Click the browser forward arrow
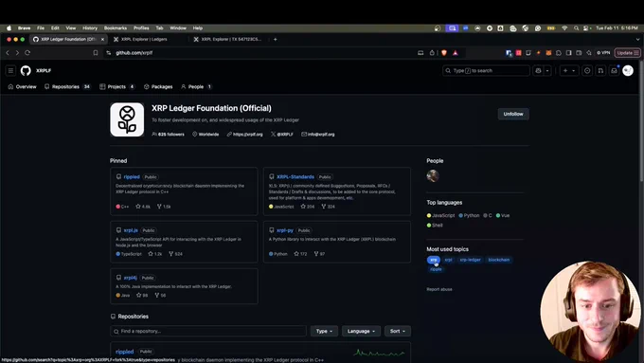 point(17,53)
